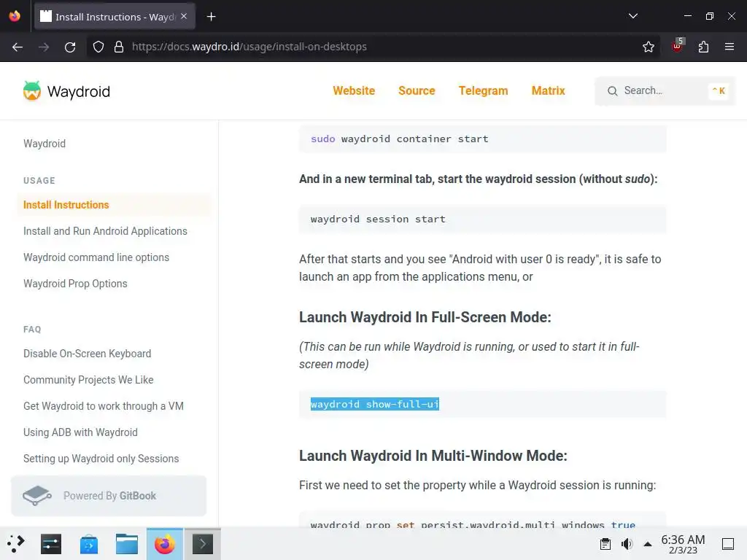Expand the list all tabs chevron

click(x=632, y=16)
